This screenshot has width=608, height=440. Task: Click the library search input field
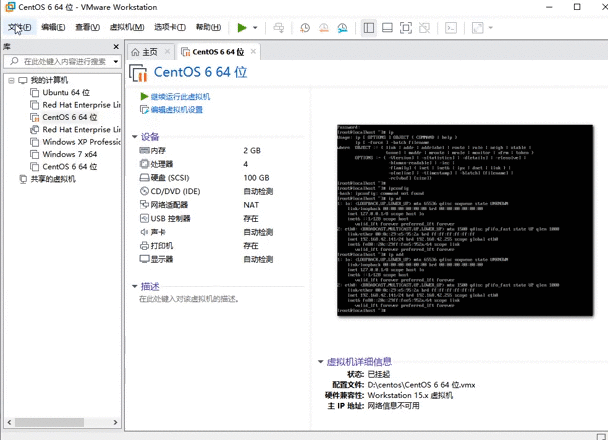[58, 62]
